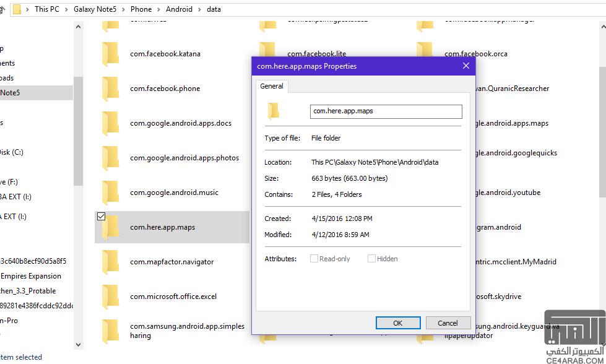This screenshot has width=606, height=364.
Task: Click the folder name input field
Action: [386, 111]
